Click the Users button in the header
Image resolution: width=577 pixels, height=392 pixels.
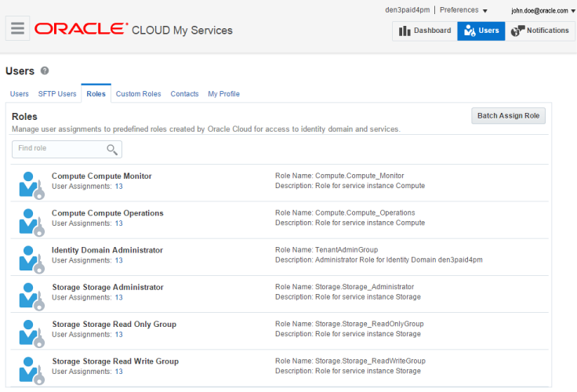coord(481,31)
